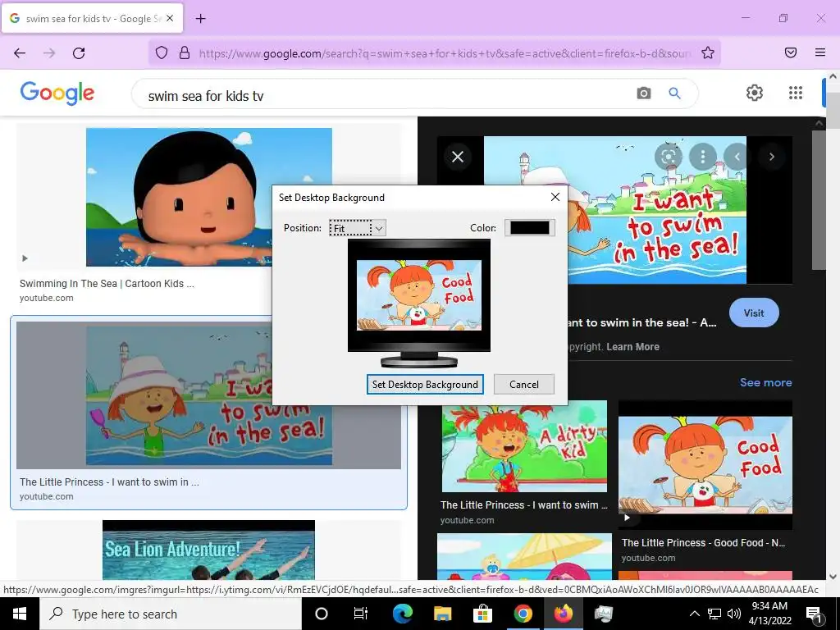Show next image with right chevron
This screenshot has width=840, height=630.
[x=772, y=157]
